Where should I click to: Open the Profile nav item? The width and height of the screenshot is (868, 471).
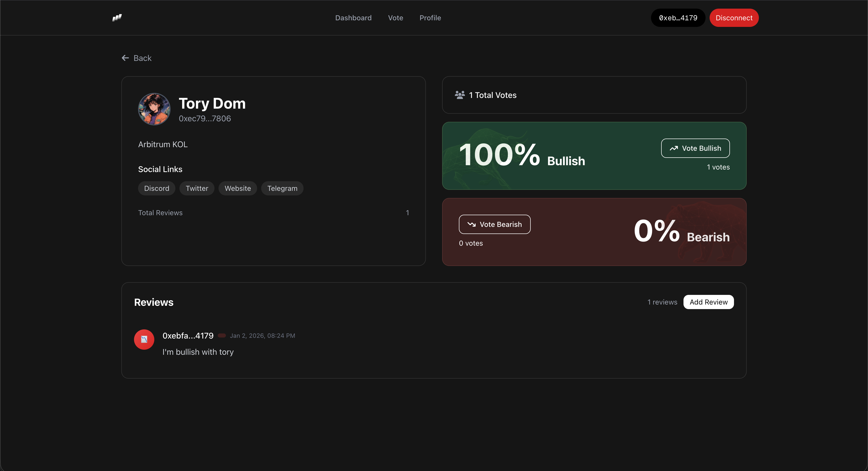(430, 18)
